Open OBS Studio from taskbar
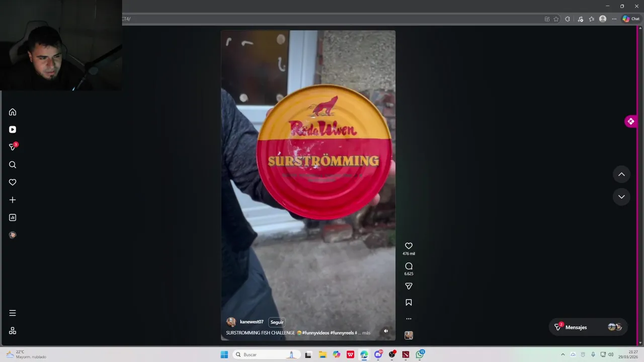The height and width of the screenshot is (362, 644). point(392,354)
